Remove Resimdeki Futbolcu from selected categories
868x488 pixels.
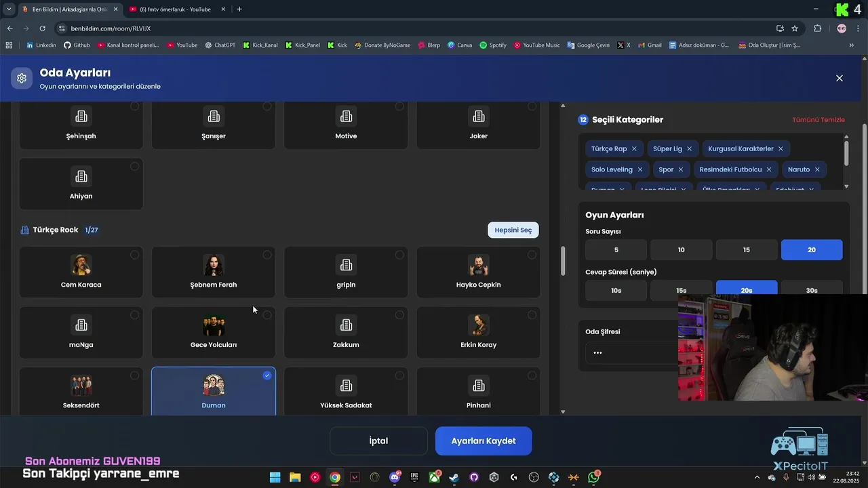[768, 169]
